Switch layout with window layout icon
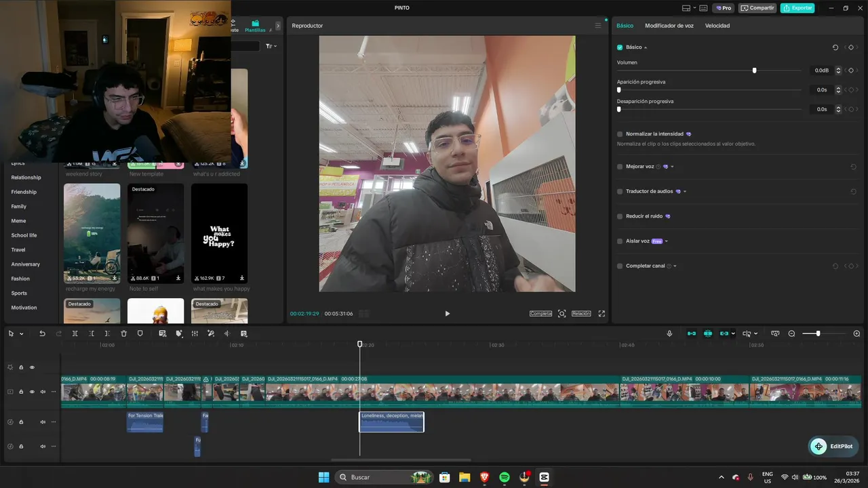Viewport: 868px width, 488px height. click(686, 8)
